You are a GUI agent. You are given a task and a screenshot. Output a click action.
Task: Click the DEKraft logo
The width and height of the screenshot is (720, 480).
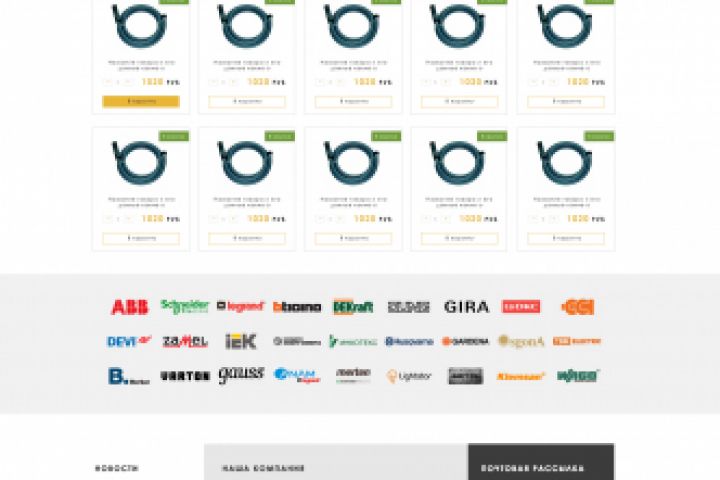click(x=353, y=307)
